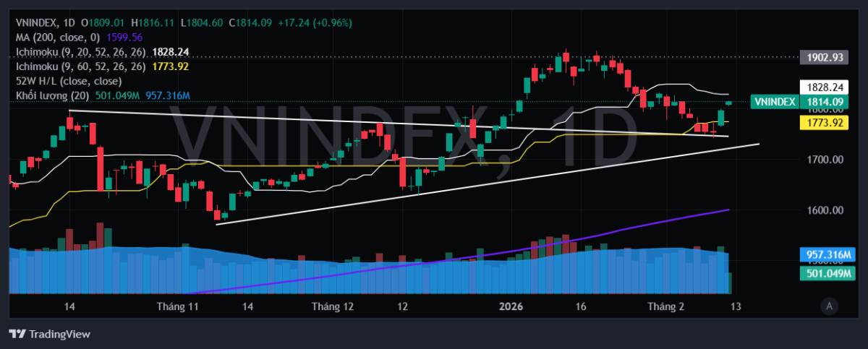This screenshot has height=349, width=868.
Task: Click the Tháng 2 time axis label
Action: 666,307
